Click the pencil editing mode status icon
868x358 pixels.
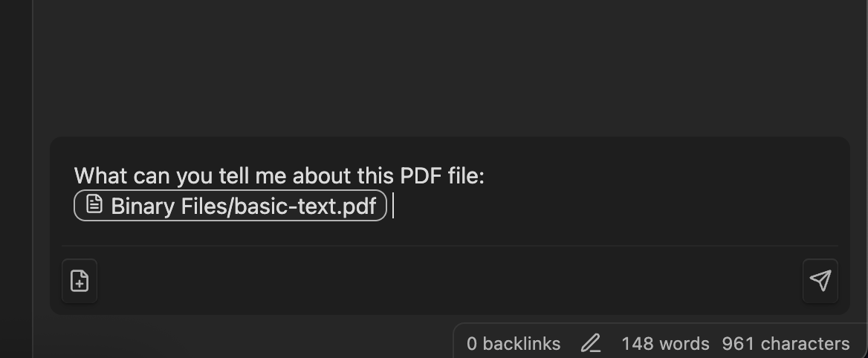tap(591, 343)
